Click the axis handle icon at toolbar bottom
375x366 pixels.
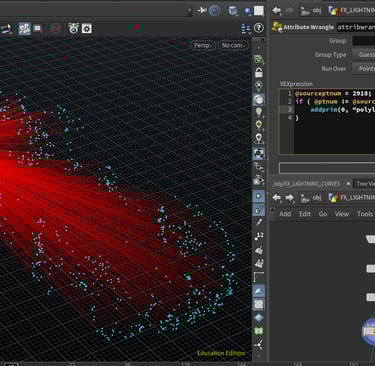pyautogui.click(x=259, y=345)
